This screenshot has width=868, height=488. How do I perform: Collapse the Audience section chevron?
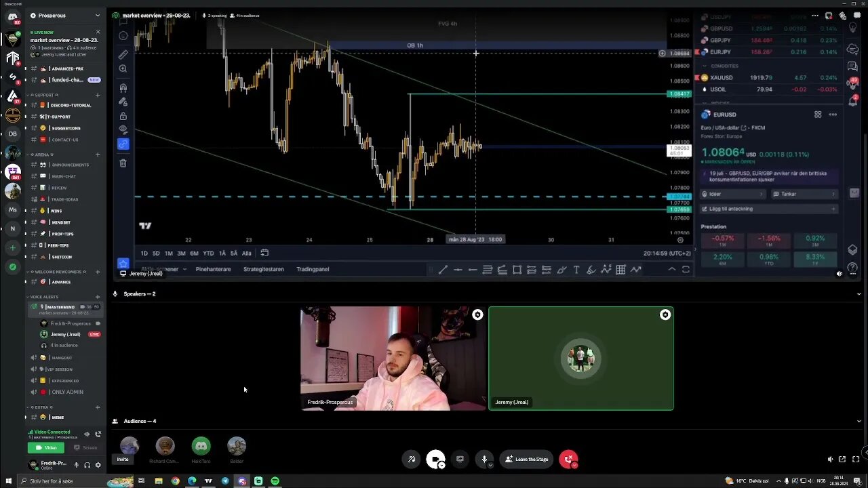[859, 421]
